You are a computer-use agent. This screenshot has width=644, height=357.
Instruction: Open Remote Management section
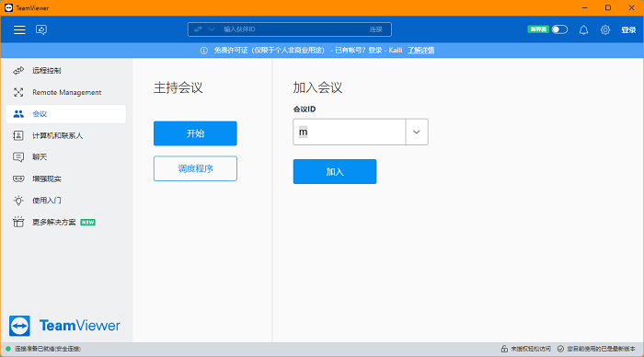tap(66, 92)
